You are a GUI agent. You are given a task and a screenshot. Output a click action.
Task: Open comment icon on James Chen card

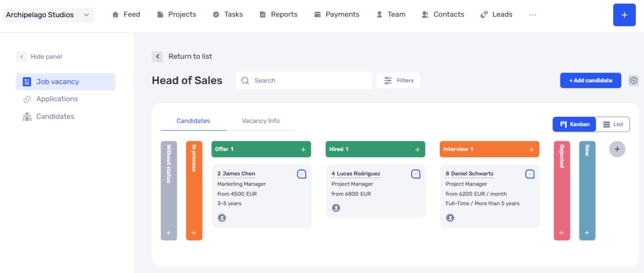tap(301, 174)
